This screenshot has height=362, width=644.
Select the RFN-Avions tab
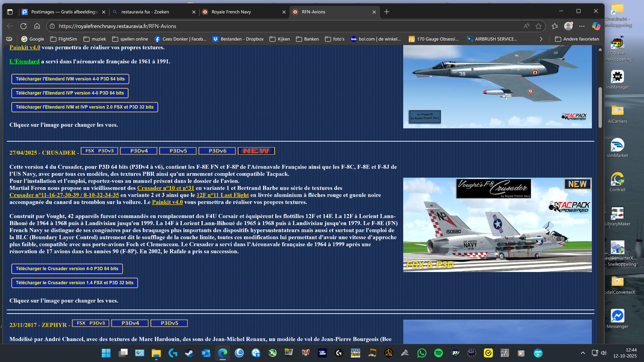click(x=334, y=12)
